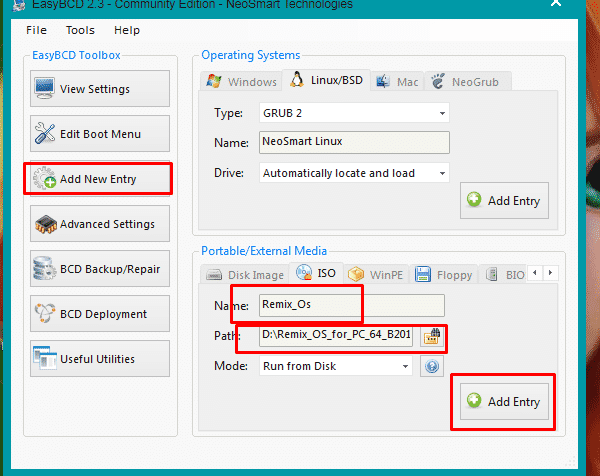Open View Settings in the toolbox

(x=100, y=89)
